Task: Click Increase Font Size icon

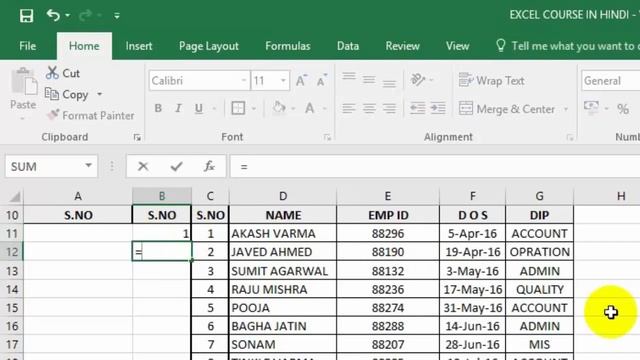Action: [x=301, y=80]
